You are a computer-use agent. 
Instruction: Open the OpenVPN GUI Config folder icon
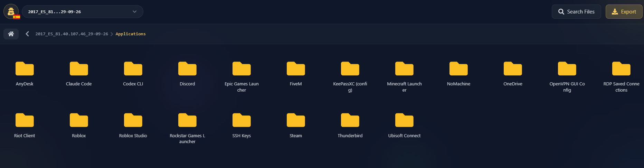pos(567,68)
